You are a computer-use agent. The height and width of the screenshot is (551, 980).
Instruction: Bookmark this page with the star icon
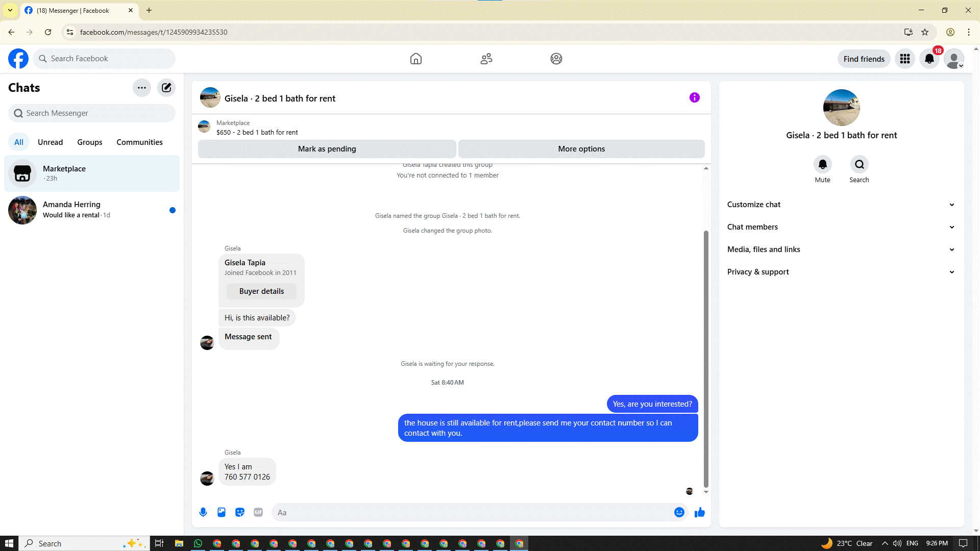point(925,32)
